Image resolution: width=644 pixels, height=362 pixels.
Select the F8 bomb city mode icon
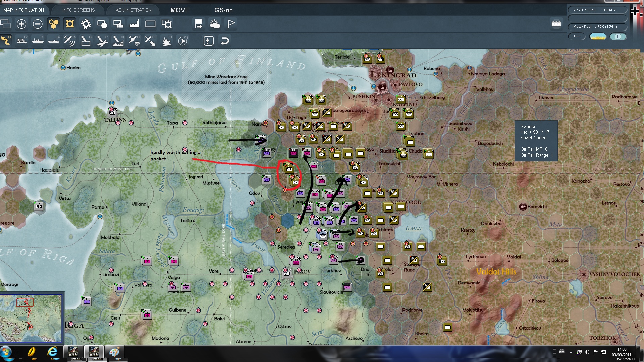[x=118, y=41]
